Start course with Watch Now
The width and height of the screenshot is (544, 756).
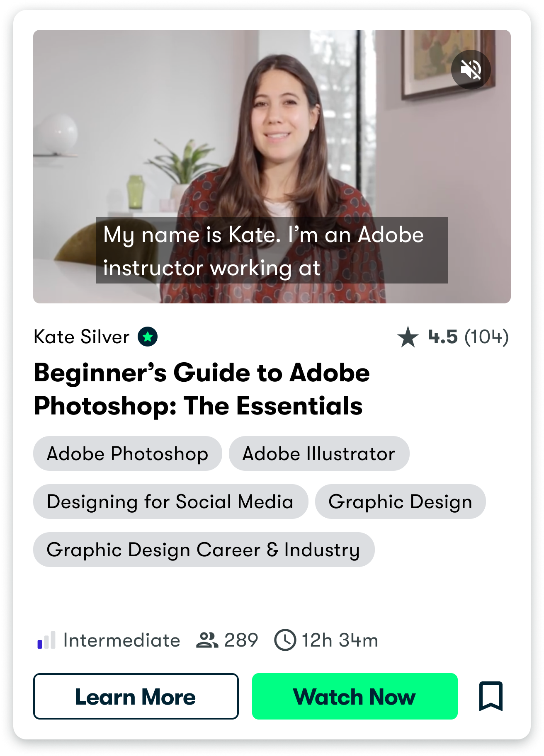355,696
